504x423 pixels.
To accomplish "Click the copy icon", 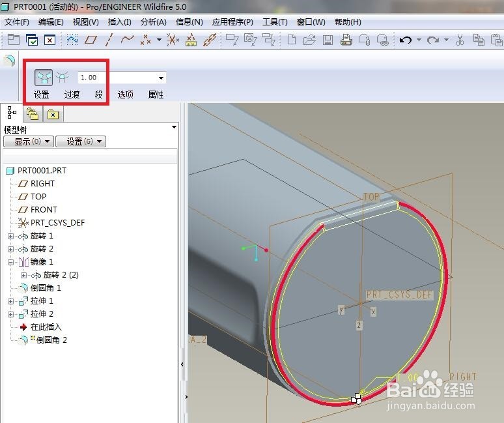I will [x=479, y=40].
